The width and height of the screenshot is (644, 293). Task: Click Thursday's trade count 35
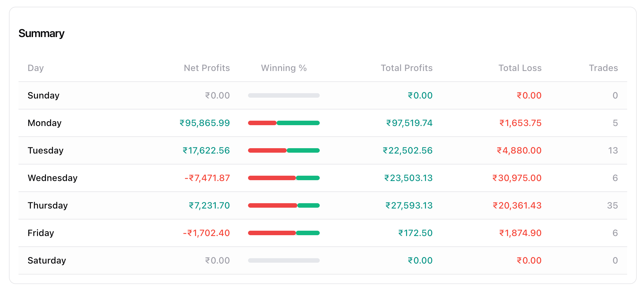coord(612,205)
